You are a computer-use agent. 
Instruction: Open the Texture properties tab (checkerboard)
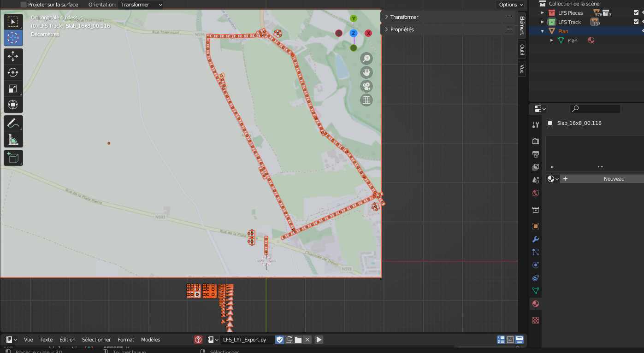click(x=536, y=320)
